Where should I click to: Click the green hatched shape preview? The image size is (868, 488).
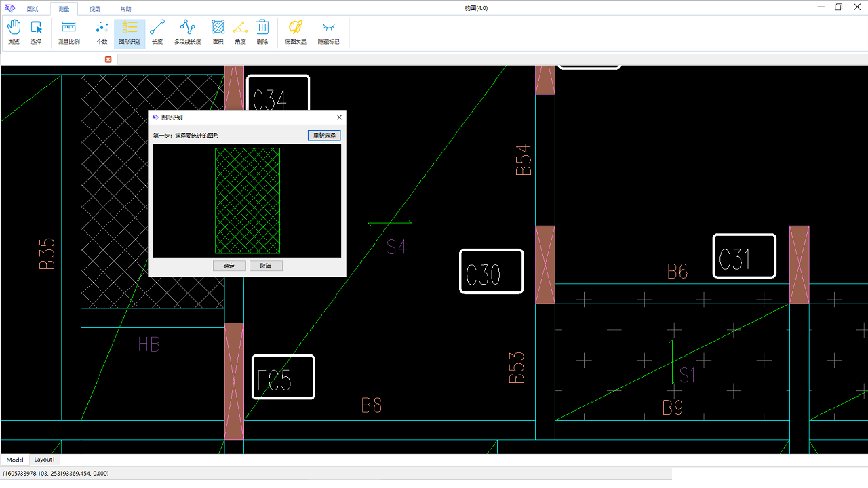tap(247, 201)
